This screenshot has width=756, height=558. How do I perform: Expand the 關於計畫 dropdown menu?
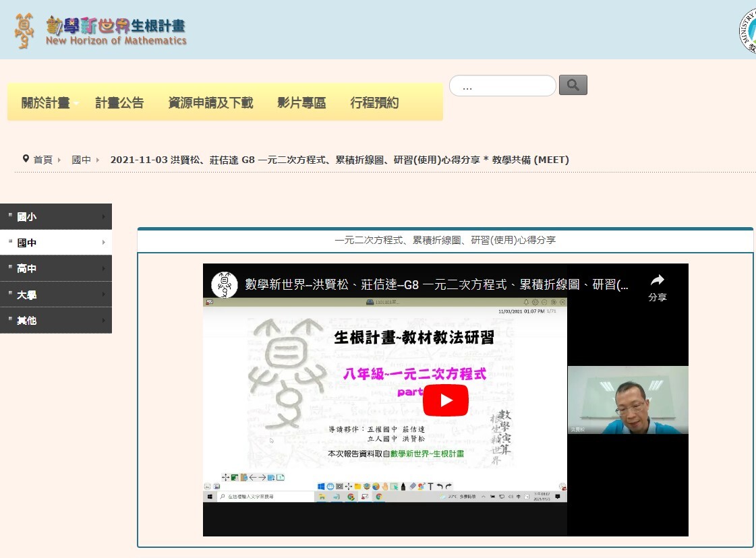(x=50, y=103)
